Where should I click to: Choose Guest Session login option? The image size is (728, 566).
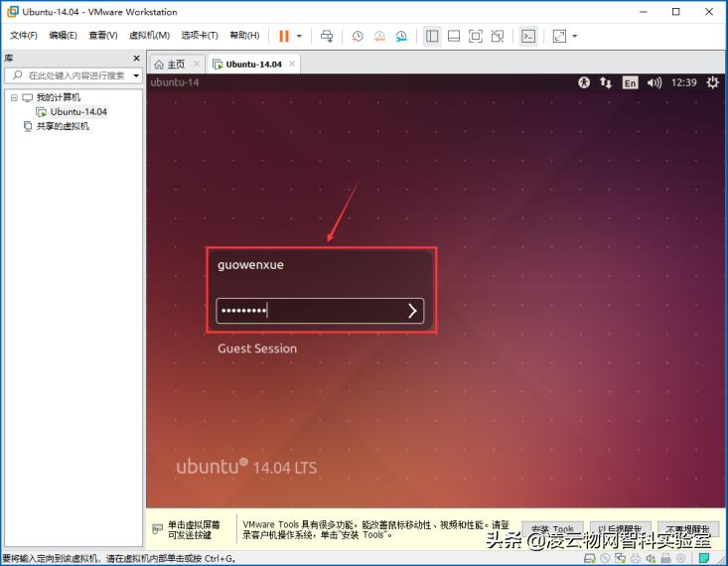257,349
